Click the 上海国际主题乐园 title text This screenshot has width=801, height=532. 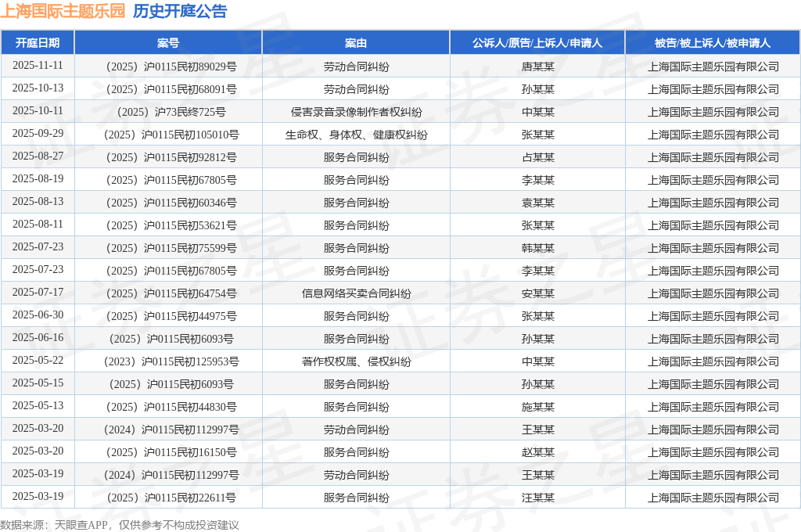tap(63, 11)
